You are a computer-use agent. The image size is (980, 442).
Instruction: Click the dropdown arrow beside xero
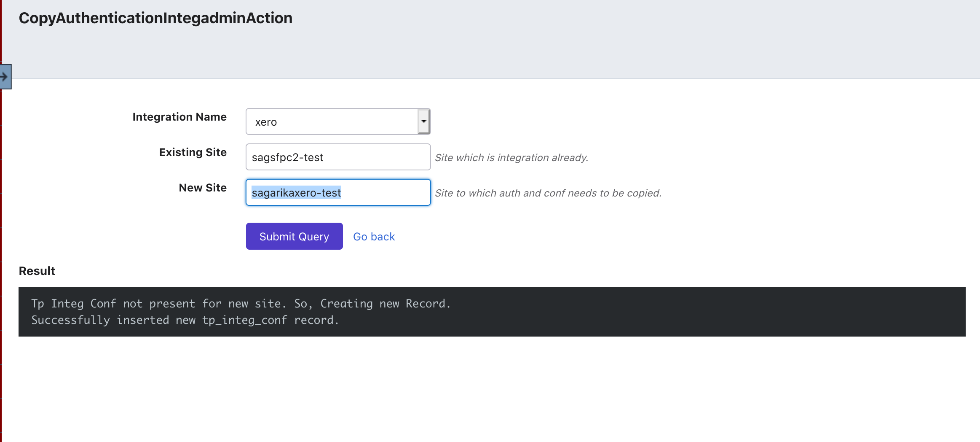click(423, 121)
